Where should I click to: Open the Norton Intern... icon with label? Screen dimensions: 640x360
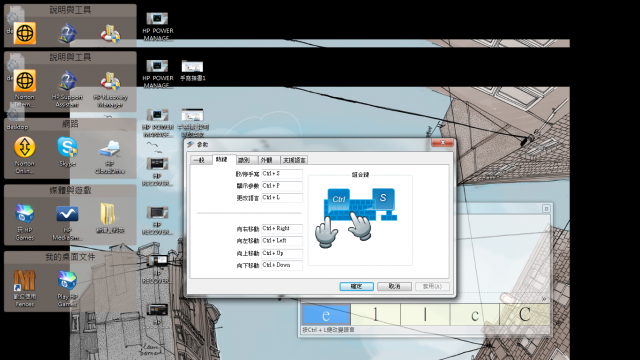coord(24,88)
